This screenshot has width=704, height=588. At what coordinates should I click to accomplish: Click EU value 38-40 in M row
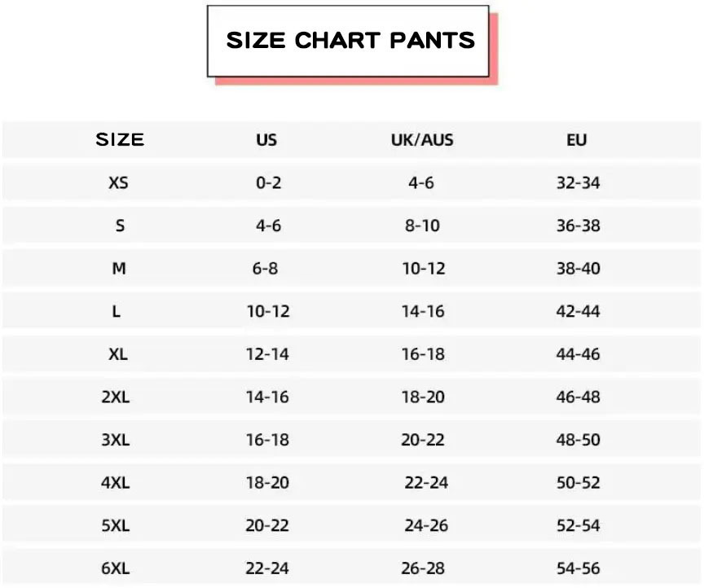click(x=578, y=268)
